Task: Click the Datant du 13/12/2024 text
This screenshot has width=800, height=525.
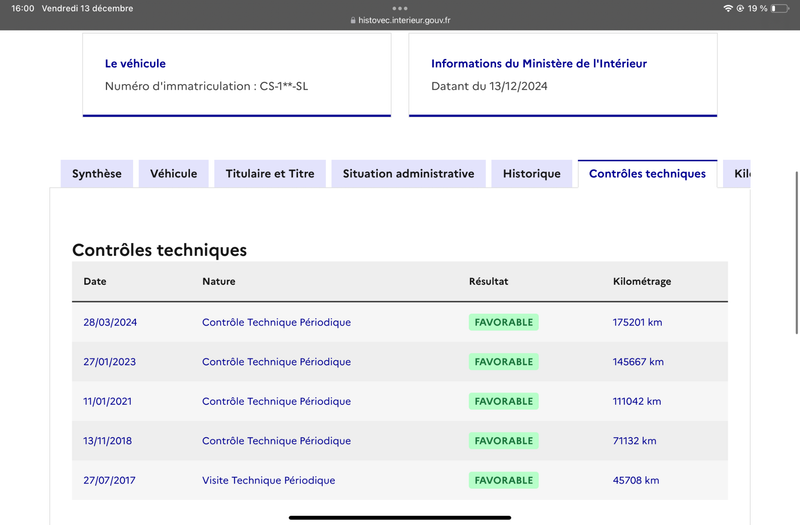Action: point(489,86)
